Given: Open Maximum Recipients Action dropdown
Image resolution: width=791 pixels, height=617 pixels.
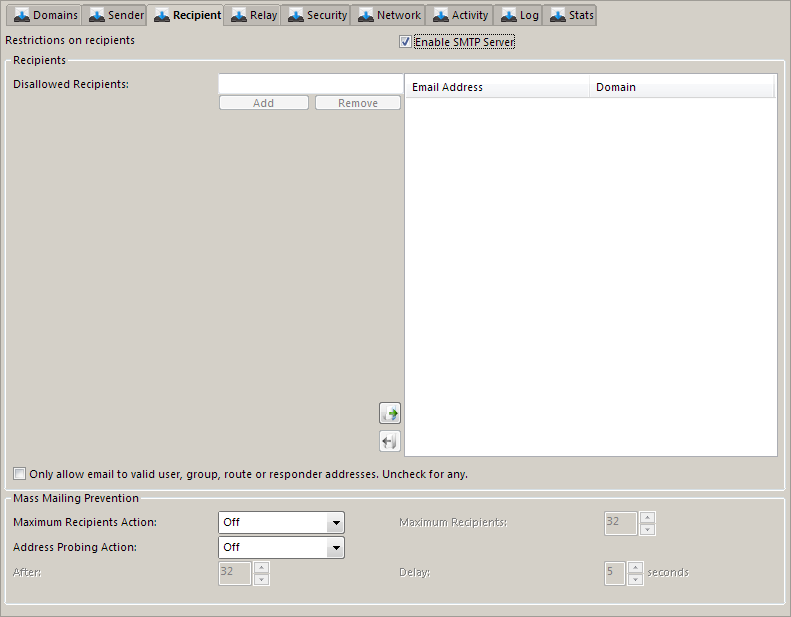Looking at the screenshot, I should [x=336, y=522].
